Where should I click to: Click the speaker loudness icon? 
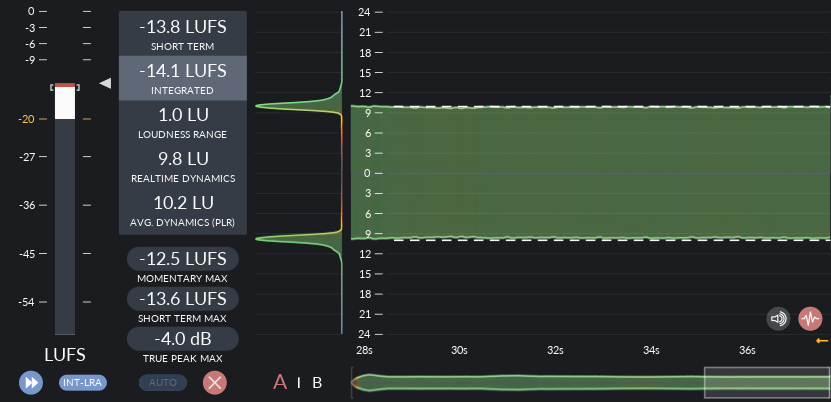[x=779, y=319]
